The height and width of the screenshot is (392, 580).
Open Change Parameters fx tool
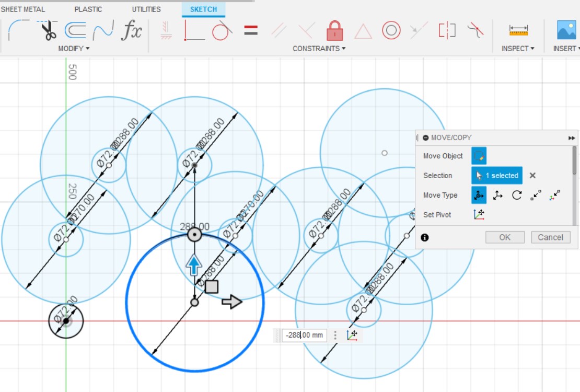131,30
